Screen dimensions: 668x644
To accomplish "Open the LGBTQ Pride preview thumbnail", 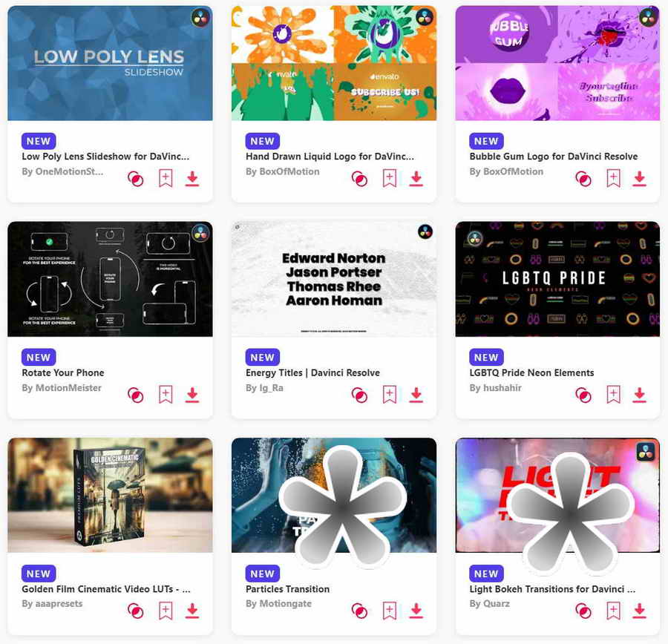I will tap(557, 279).
